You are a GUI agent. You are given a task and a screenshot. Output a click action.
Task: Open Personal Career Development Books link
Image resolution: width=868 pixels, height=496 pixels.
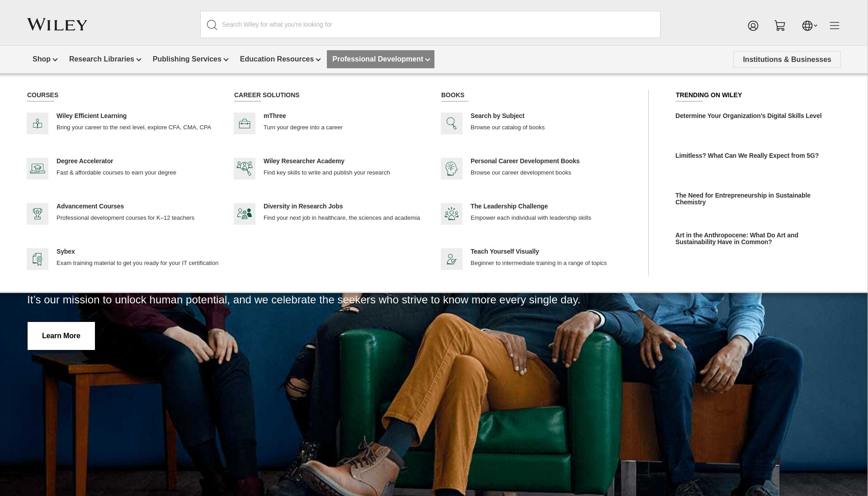525,161
